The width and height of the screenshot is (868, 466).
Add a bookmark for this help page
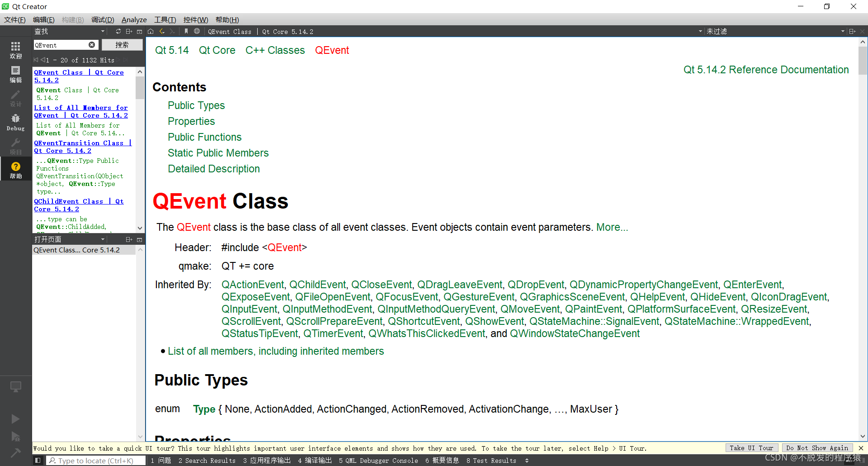click(x=186, y=31)
